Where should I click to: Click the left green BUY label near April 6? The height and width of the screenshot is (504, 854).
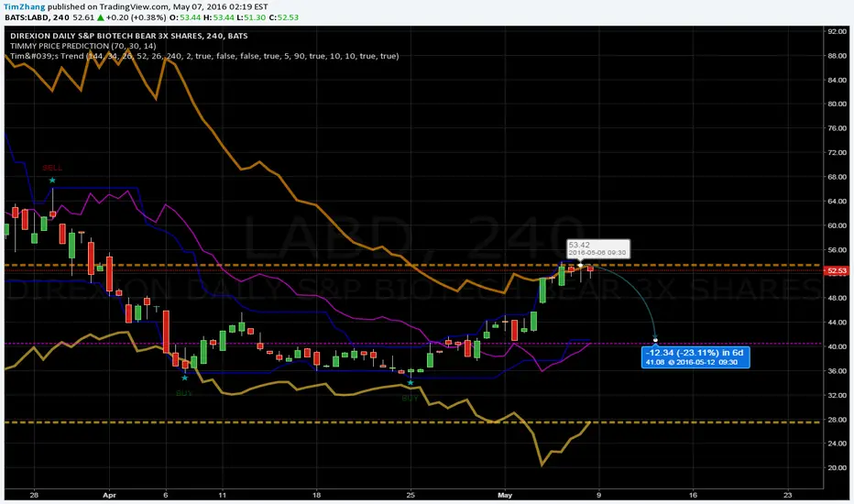184,393
